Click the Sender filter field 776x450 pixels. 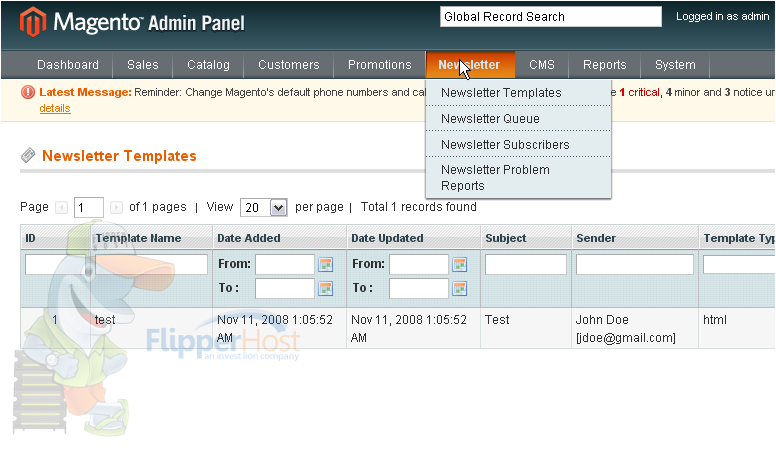click(x=634, y=264)
